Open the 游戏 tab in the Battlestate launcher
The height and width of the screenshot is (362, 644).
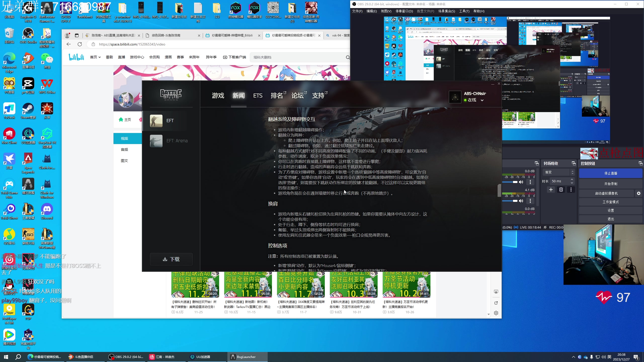pos(218,96)
